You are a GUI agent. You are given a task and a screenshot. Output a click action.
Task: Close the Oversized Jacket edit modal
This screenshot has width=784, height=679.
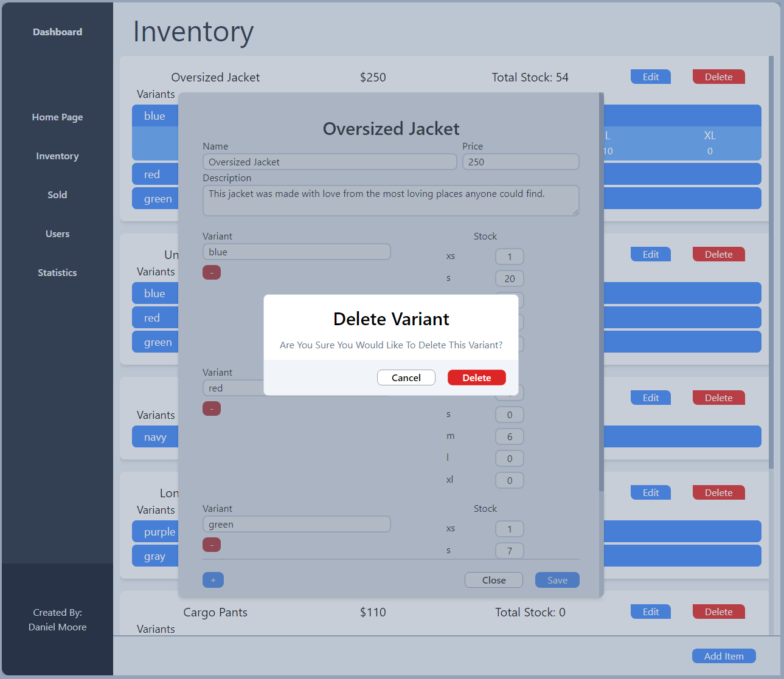coord(493,580)
